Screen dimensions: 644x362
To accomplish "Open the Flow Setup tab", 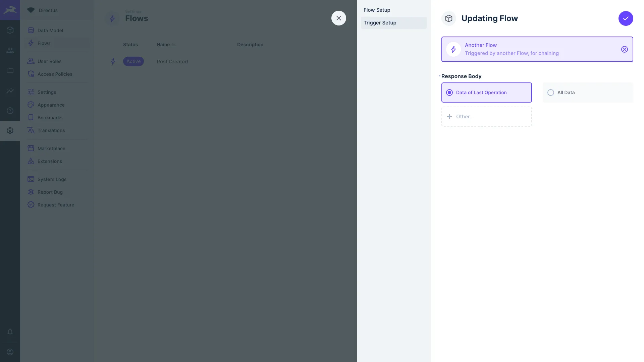I will pos(376,10).
